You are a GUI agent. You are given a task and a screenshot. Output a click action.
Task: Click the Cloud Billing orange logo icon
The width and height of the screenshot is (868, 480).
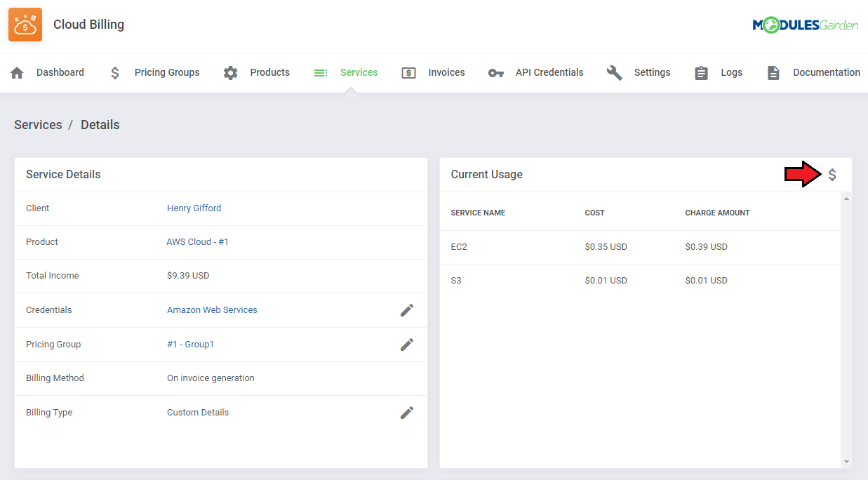coord(25,25)
